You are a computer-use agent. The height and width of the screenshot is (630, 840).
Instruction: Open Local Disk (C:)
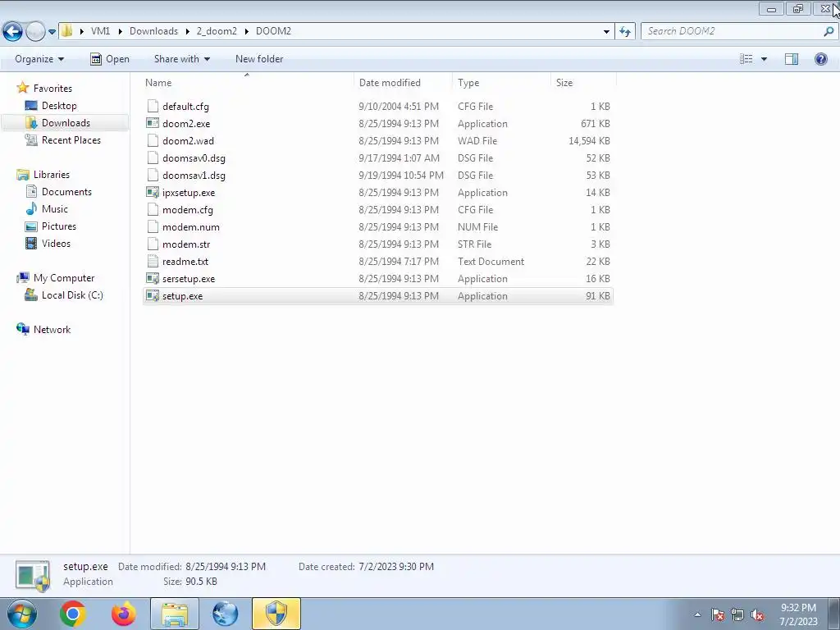(x=72, y=295)
